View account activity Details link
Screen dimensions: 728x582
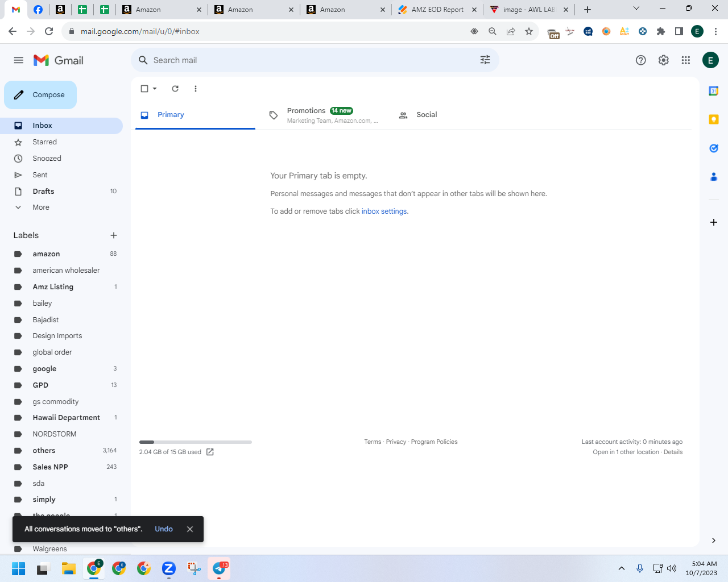(x=673, y=452)
